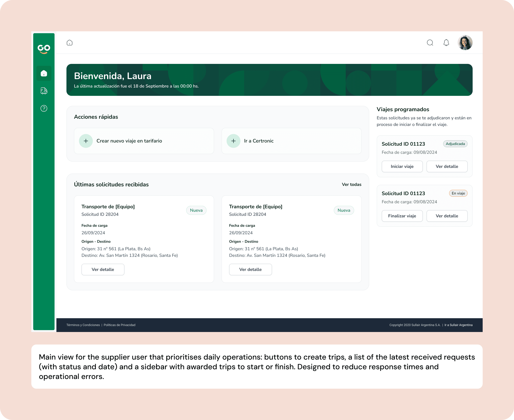Open the help question mark icon

coord(44,108)
